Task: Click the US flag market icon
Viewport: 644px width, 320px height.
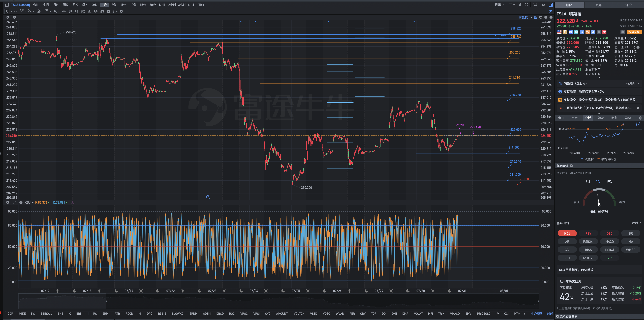Action: click(x=559, y=32)
